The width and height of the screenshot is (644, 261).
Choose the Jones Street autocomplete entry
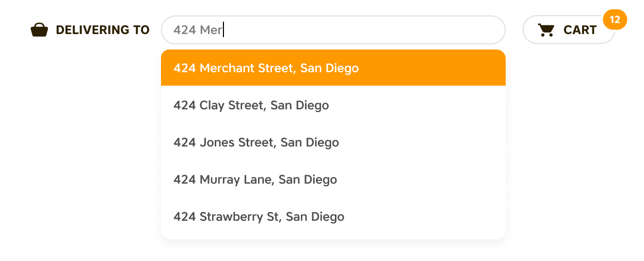333,142
